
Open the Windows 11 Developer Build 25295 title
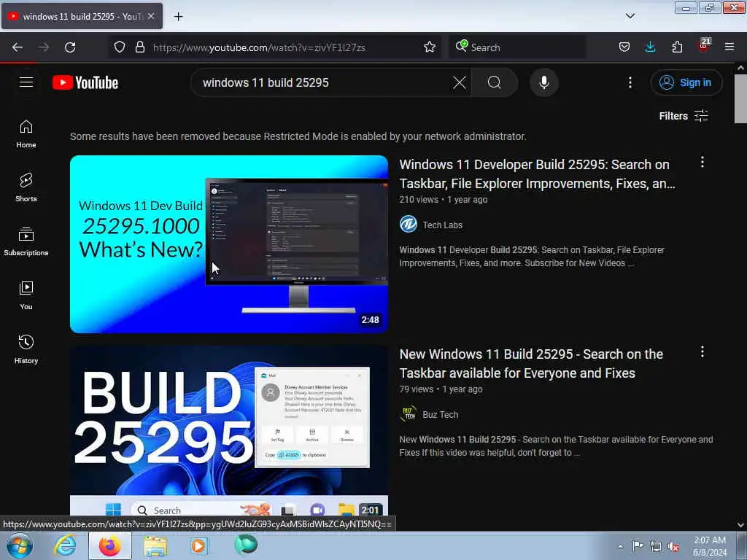click(538, 174)
